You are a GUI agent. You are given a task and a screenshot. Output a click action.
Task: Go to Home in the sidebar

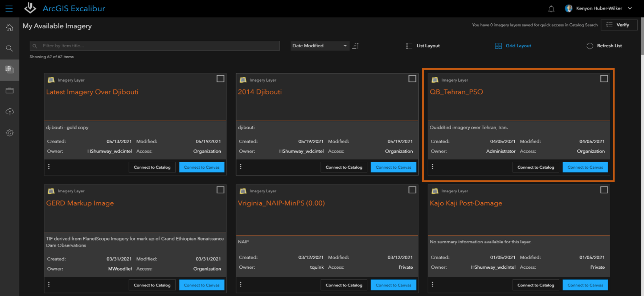click(x=10, y=28)
